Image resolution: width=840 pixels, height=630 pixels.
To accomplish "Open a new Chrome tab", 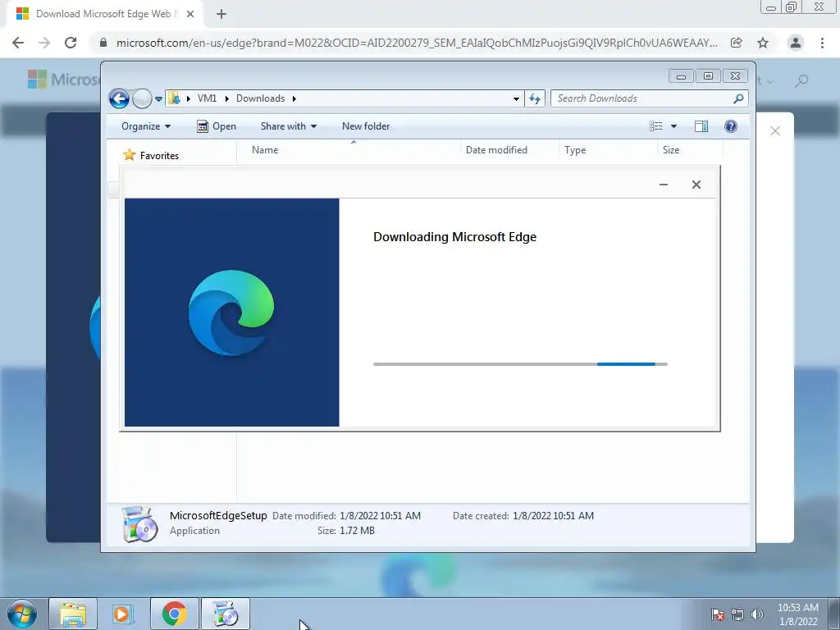I will 221,14.
